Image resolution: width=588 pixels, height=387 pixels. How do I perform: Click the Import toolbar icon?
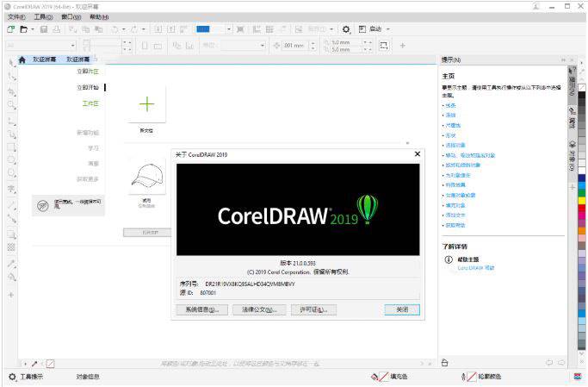pyautogui.click(x=158, y=29)
